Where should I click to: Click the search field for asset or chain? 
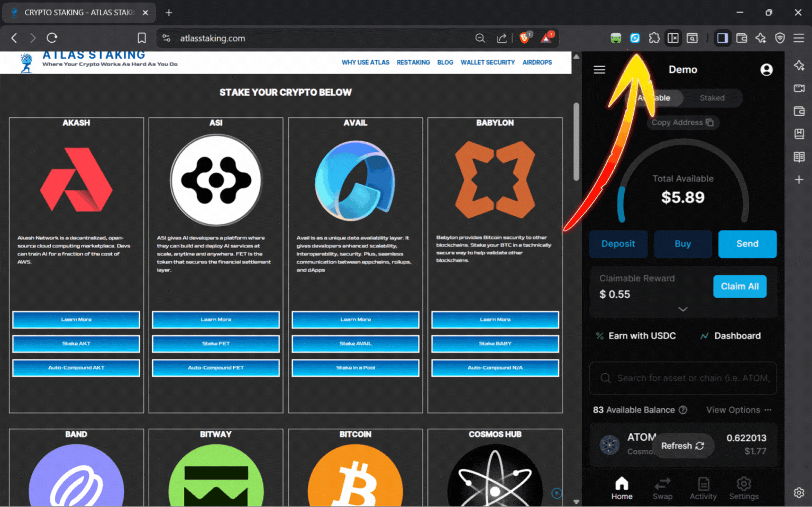coord(682,378)
